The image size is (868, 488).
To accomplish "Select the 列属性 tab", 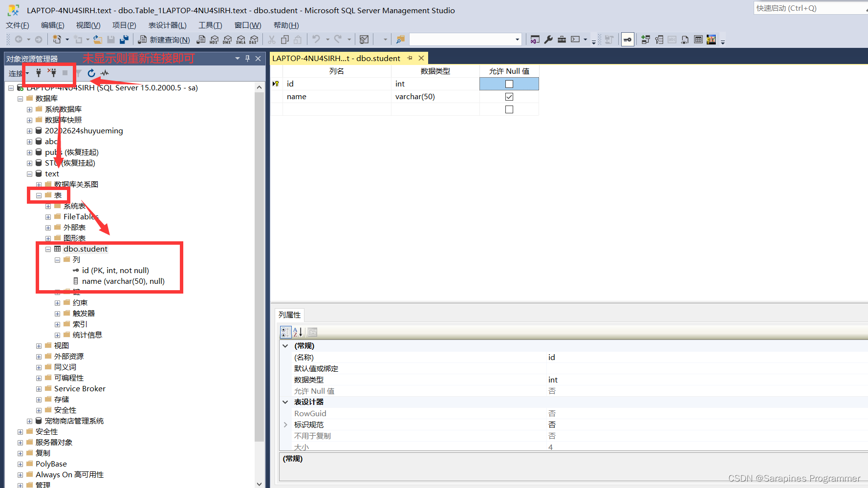I will tap(289, 315).
